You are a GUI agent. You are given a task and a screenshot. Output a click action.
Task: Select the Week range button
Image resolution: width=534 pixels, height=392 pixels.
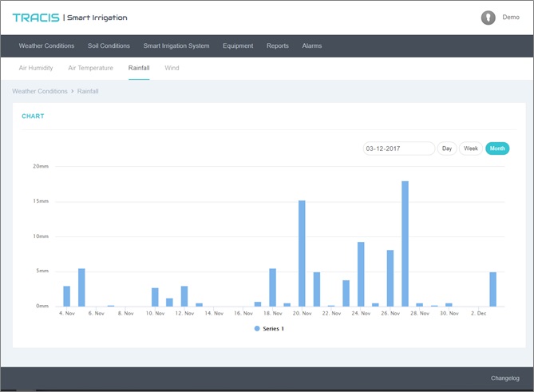pyautogui.click(x=471, y=148)
